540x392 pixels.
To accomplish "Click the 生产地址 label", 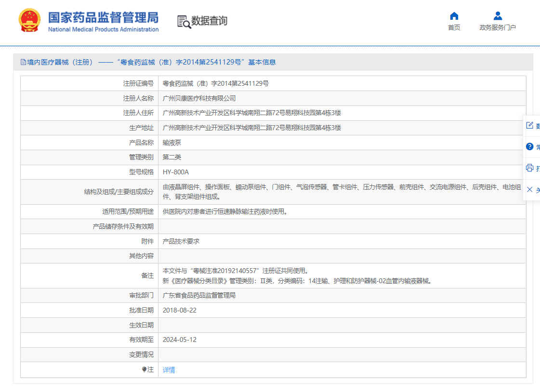I will point(142,128).
